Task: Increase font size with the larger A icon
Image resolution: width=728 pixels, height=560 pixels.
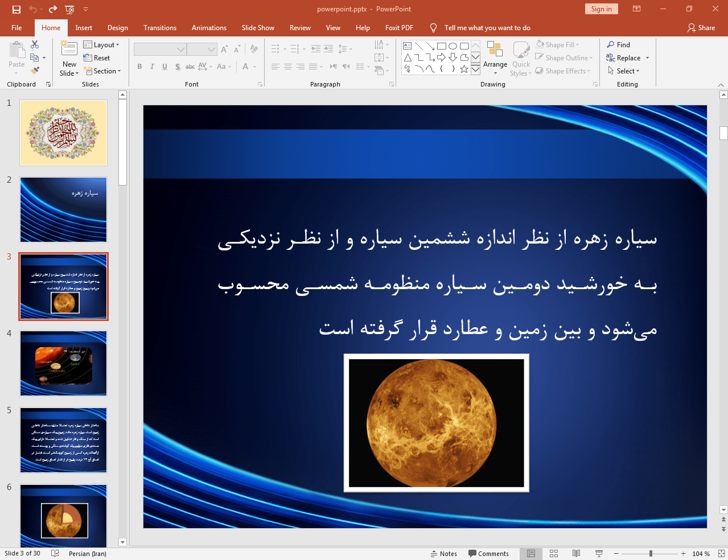Action: 224,50
